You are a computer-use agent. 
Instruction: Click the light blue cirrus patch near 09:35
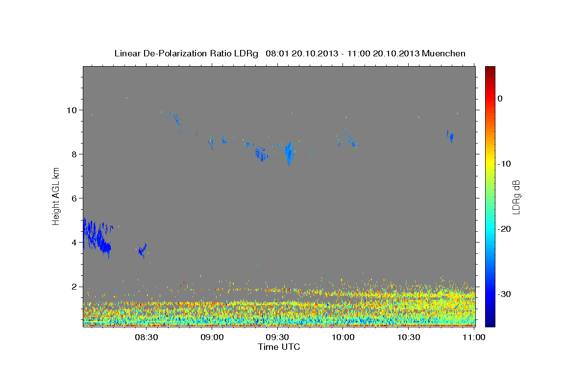pos(289,154)
